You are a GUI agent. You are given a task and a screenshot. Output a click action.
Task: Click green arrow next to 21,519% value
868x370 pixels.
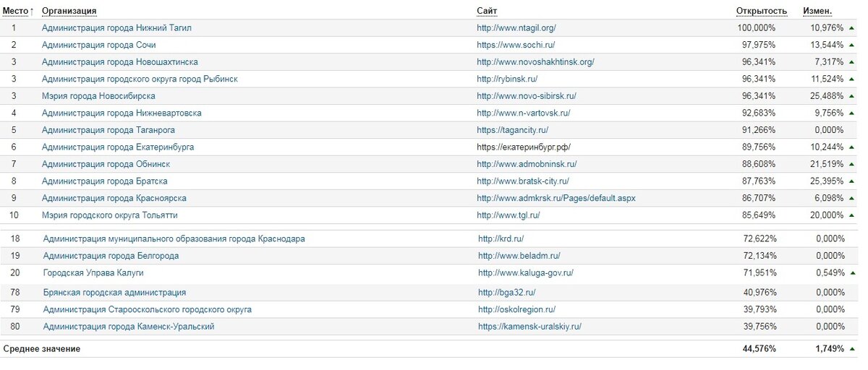(852, 164)
